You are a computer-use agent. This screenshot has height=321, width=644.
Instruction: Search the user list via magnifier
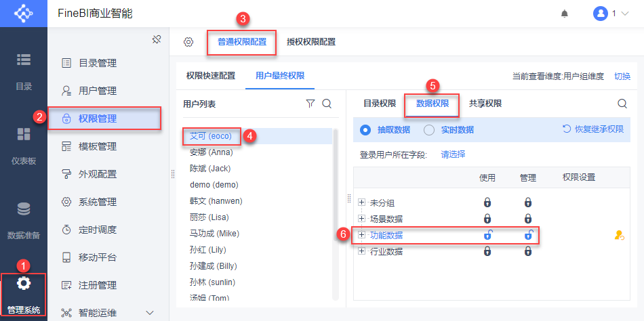pyautogui.click(x=327, y=104)
